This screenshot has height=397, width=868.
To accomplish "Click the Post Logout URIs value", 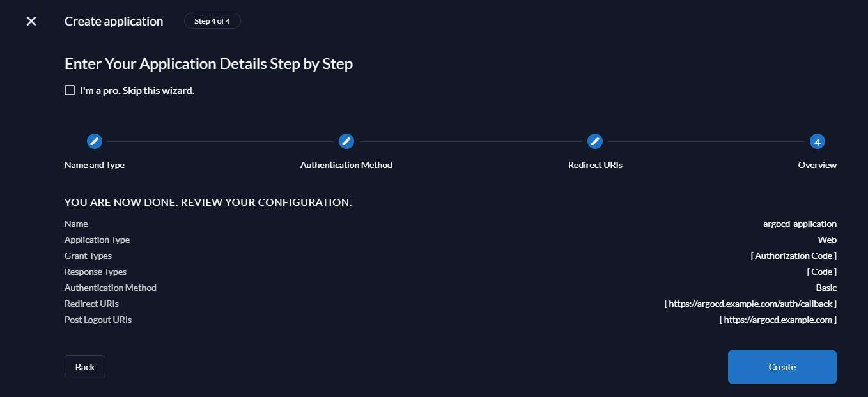I will point(778,320).
